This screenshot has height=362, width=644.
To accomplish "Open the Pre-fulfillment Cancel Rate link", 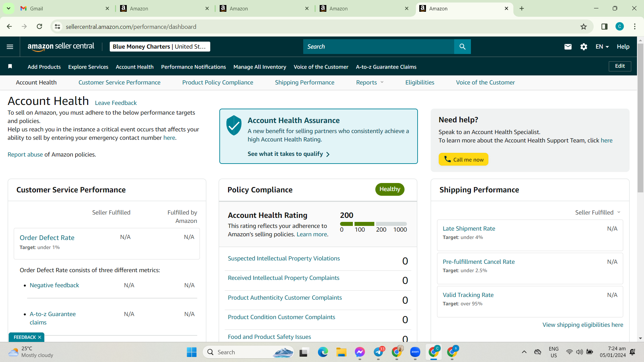I will pos(479,262).
